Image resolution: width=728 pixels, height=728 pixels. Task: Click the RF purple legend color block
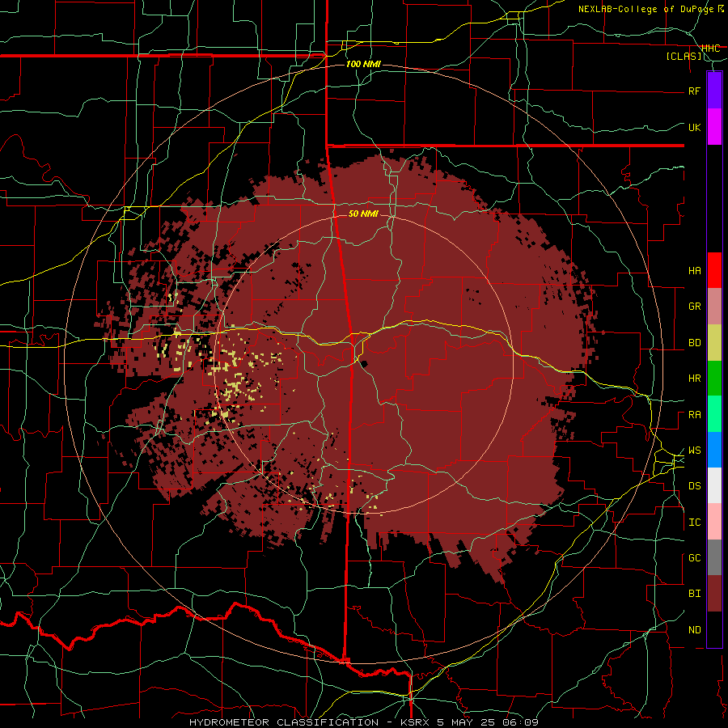[714, 91]
